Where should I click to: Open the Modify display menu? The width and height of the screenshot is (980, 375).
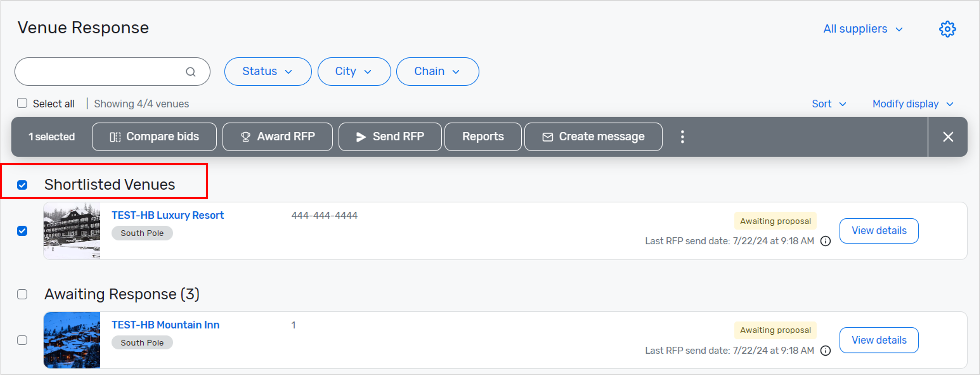[x=912, y=104]
